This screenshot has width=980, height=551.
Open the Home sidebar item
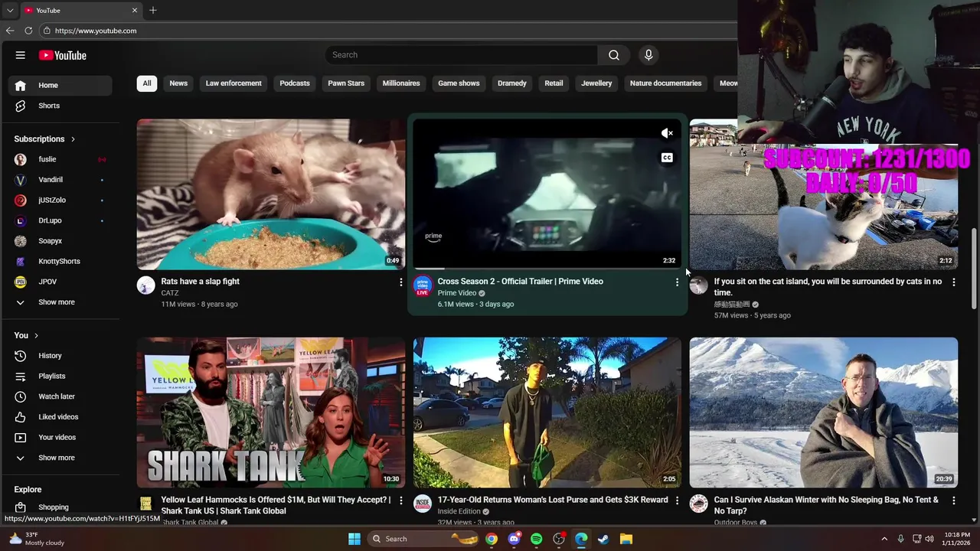pyautogui.click(x=60, y=85)
